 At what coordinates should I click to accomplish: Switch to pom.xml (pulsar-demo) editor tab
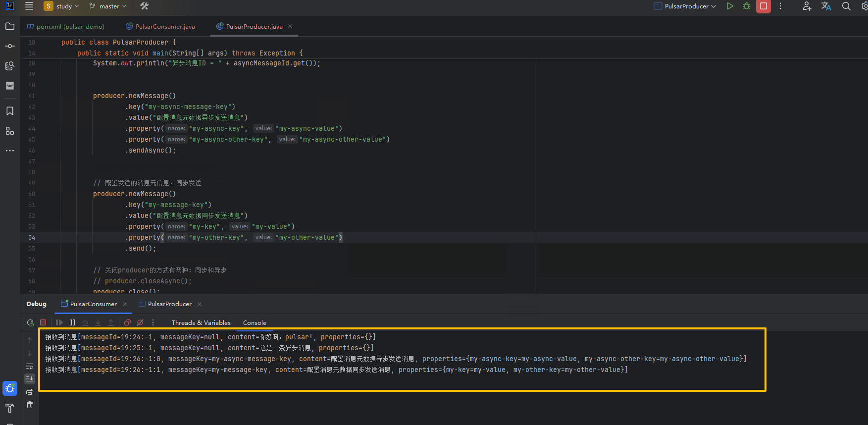66,26
